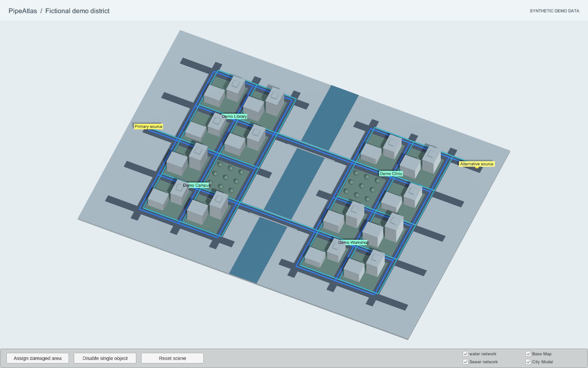Click the Demo Campus label
The height and width of the screenshot is (368, 588).
(x=197, y=185)
